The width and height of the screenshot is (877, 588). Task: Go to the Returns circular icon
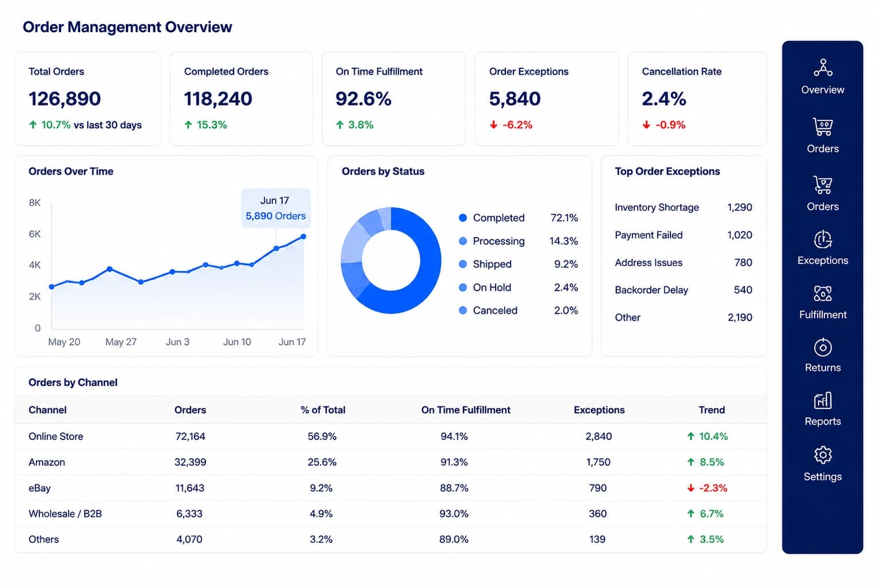(x=823, y=347)
